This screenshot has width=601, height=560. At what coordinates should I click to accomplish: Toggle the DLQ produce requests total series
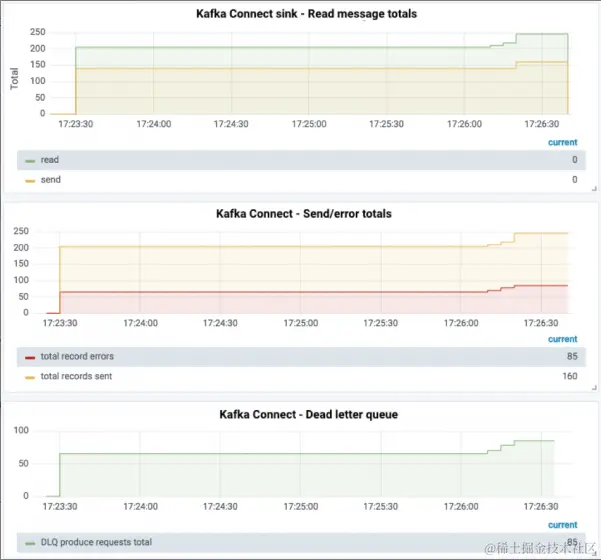96,542
